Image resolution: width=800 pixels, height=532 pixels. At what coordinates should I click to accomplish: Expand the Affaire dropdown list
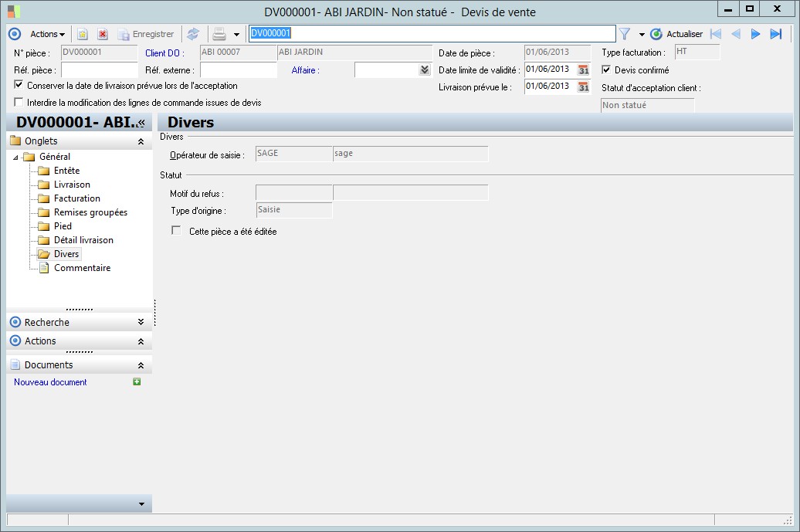[x=424, y=69]
